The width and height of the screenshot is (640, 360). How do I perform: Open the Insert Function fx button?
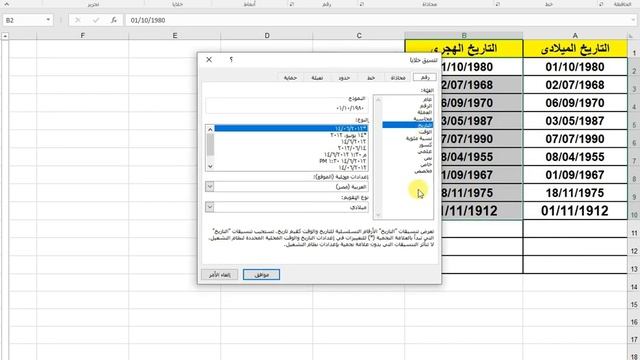[x=114, y=20]
